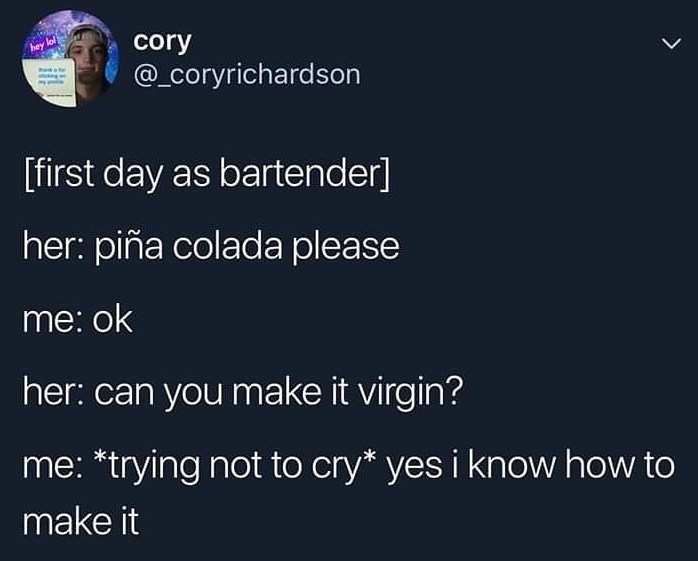Open cory's circular profile avatar
This screenshot has width=698, height=561.
pos(70,59)
